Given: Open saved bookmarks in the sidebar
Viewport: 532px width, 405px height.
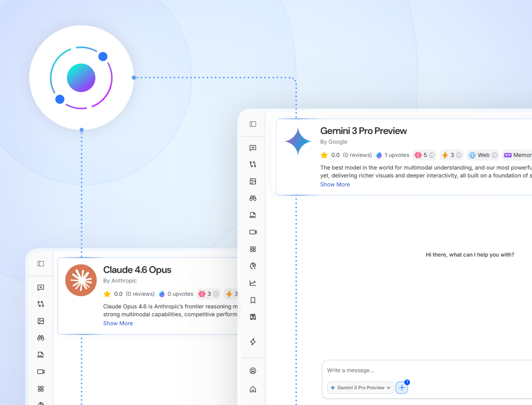Looking at the screenshot, I should coord(253,300).
